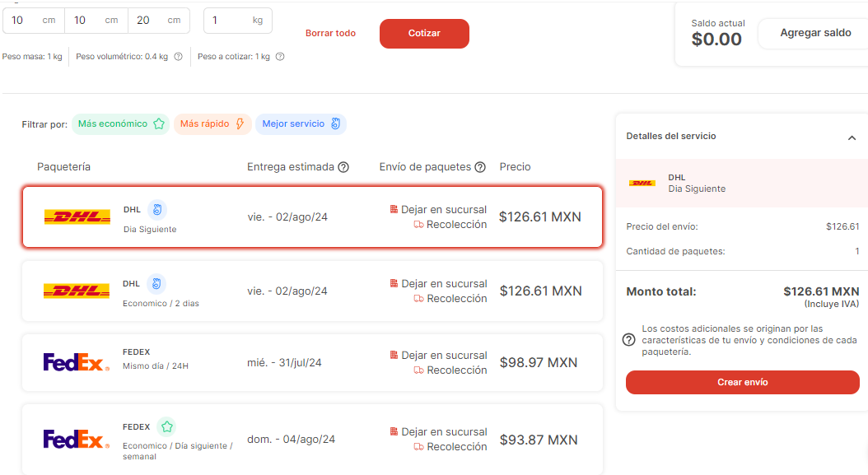Open help icon next to Peso volumétrico

pos(178,57)
